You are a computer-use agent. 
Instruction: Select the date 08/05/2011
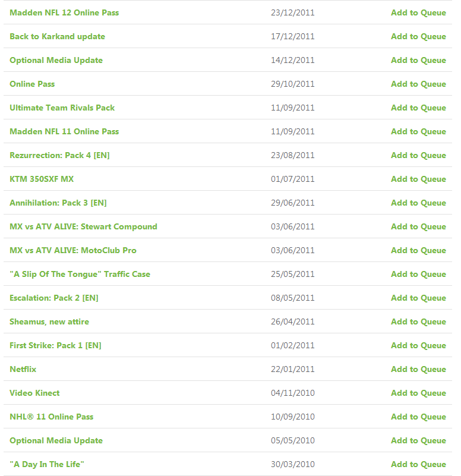click(x=292, y=298)
